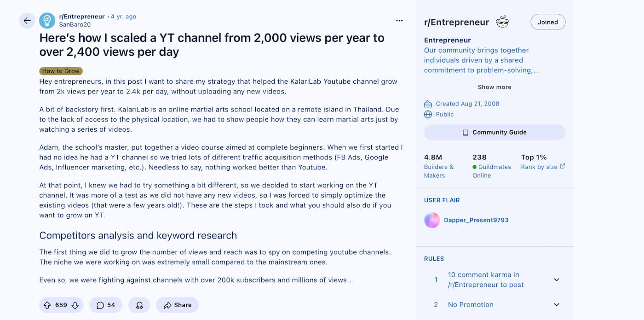Toggle the Joined membership button

547,22
